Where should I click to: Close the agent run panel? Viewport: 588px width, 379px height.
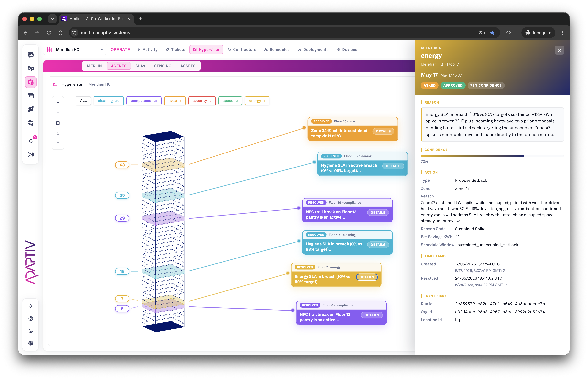click(x=559, y=50)
